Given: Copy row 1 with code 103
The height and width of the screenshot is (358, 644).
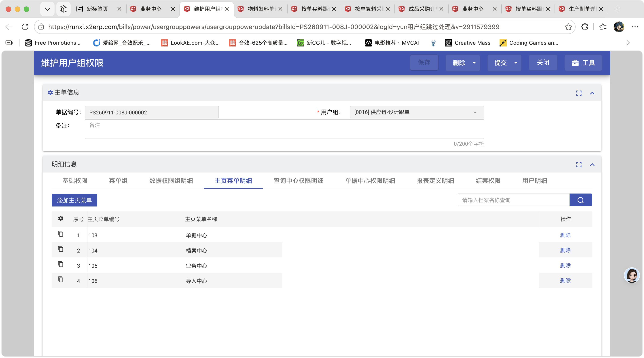Looking at the screenshot, I should coord(61,234).
